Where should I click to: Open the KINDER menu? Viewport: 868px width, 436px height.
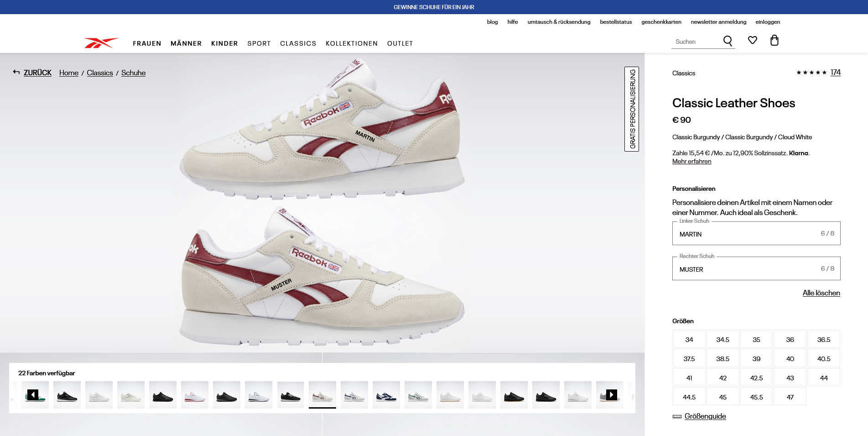tap(224, 43)
